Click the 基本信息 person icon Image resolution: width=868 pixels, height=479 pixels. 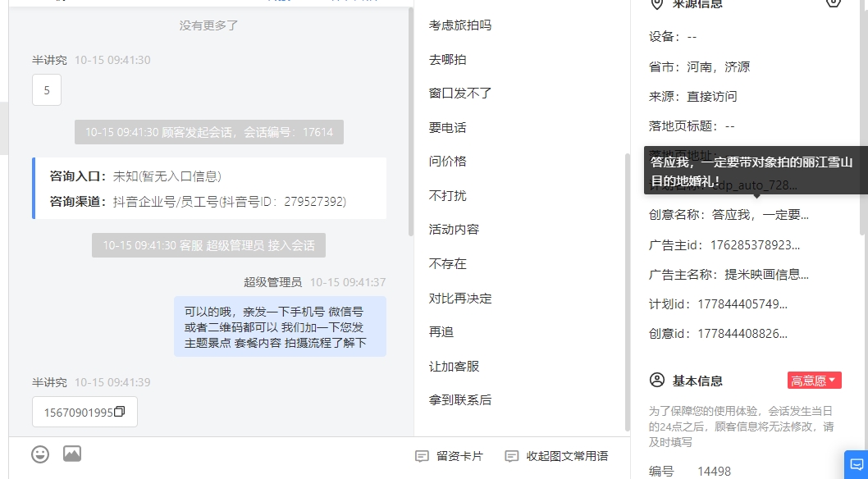click(657, 380)
